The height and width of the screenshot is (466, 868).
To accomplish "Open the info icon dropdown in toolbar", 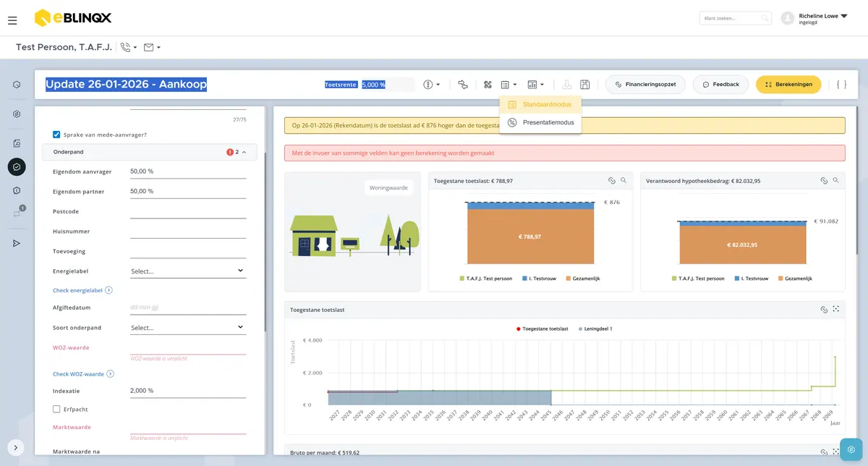I will [432, 85].
